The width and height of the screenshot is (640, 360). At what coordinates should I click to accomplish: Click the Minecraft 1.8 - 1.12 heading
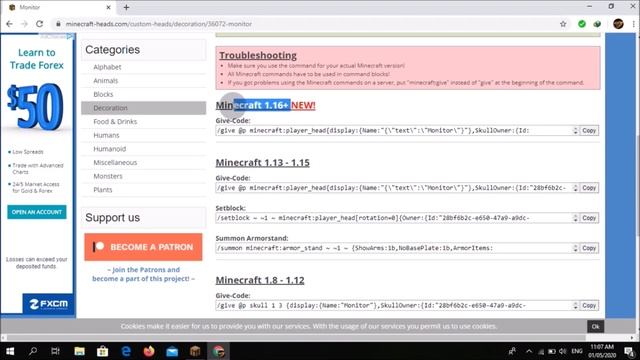(260, 280)
